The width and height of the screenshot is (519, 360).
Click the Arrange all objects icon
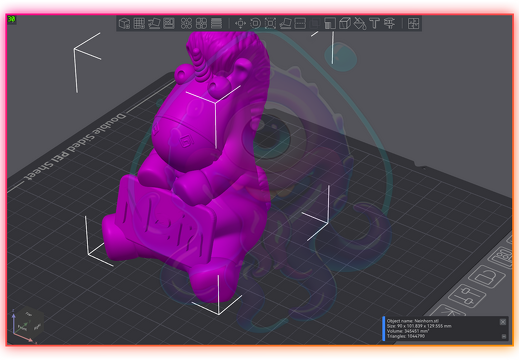tap(169, 24)
